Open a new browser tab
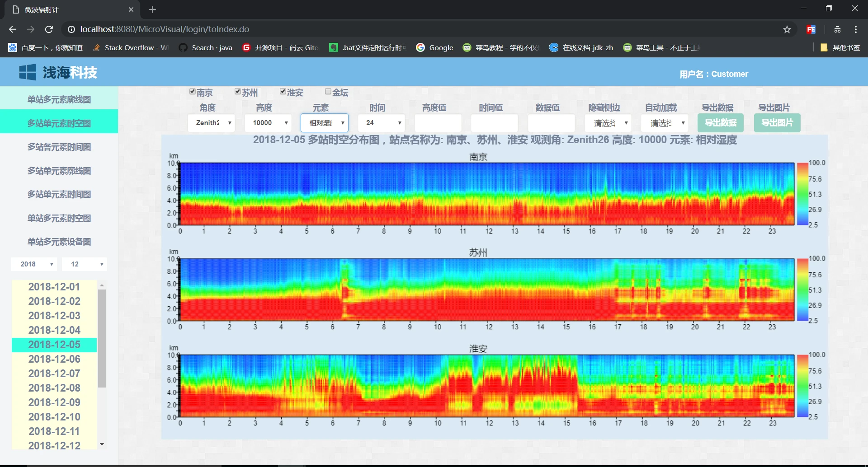This screenshot has height=467, width=868. (x=152, y=9)
